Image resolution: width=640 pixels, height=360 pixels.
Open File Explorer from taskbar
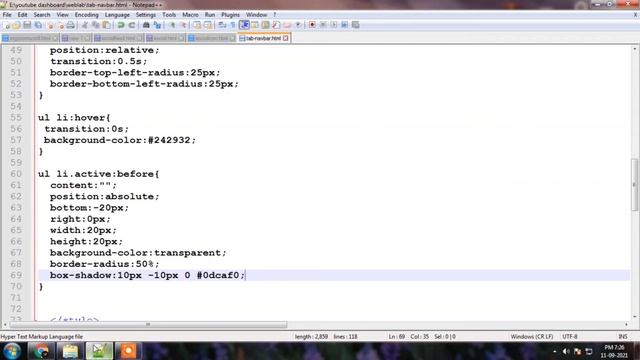(70, 351)
